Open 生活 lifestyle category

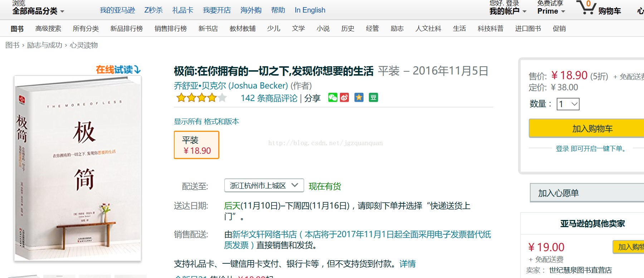coord(459,29)
